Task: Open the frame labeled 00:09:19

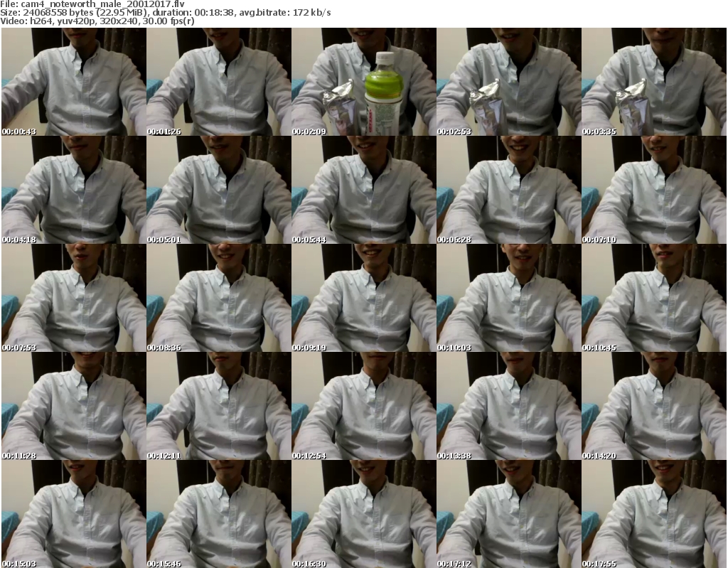Action: pos(364,298)
